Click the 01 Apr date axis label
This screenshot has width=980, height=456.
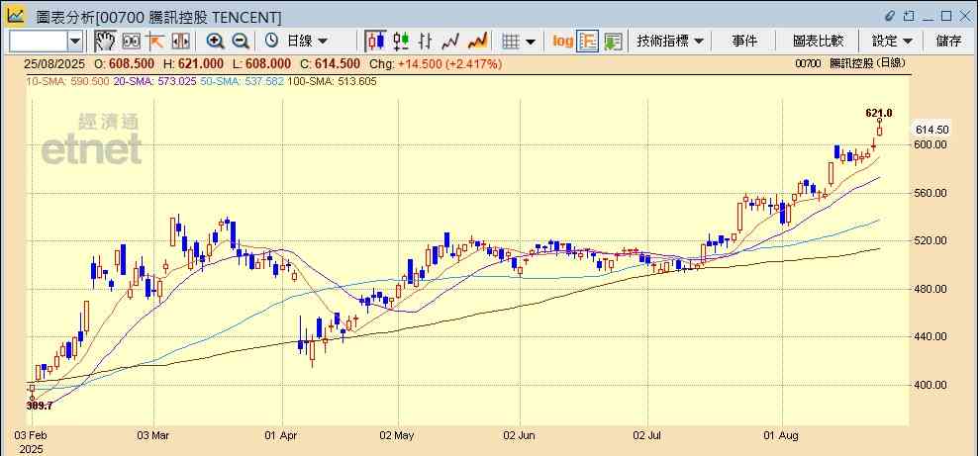tap(282, 435)
